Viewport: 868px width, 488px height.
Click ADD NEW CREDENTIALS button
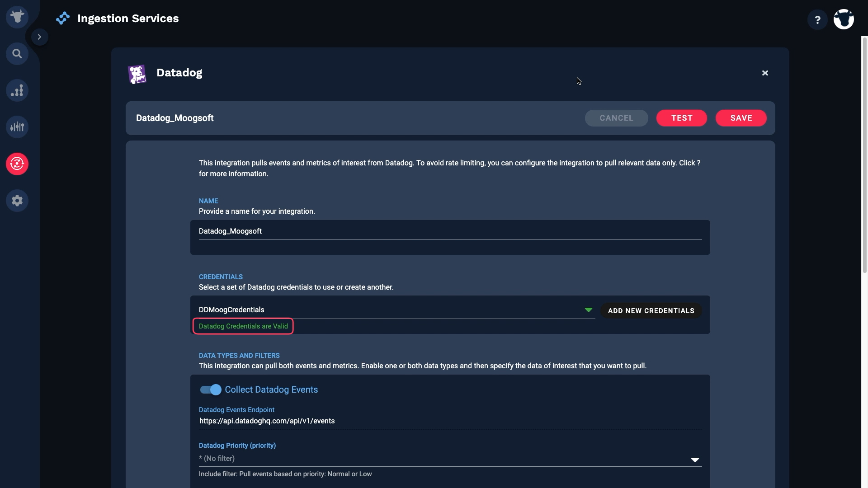pos(651,311)
